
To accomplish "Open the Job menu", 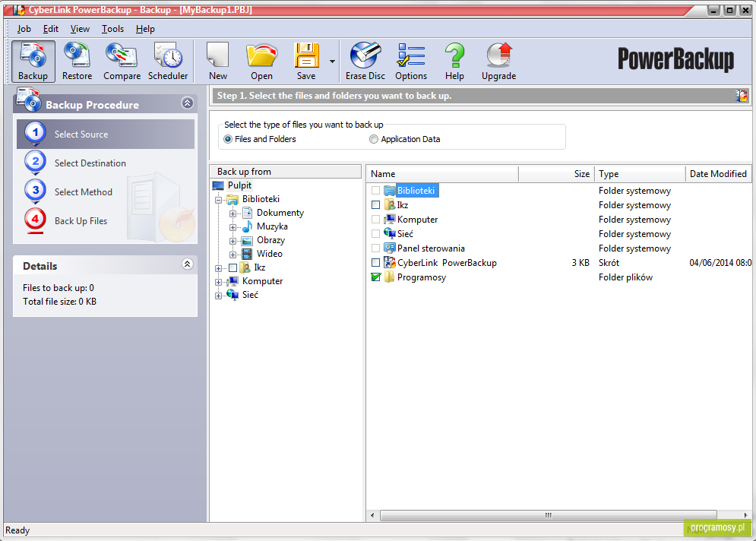I will (x=24, y=29).
